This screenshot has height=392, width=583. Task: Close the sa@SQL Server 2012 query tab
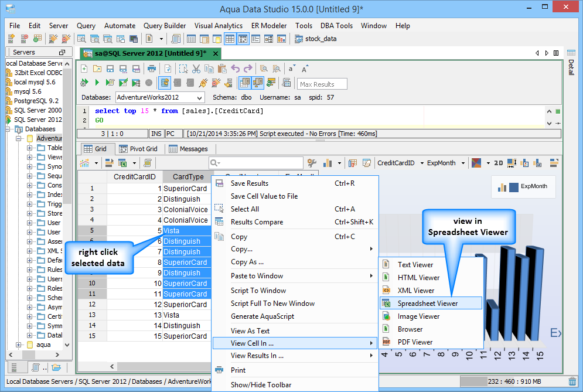215,53
